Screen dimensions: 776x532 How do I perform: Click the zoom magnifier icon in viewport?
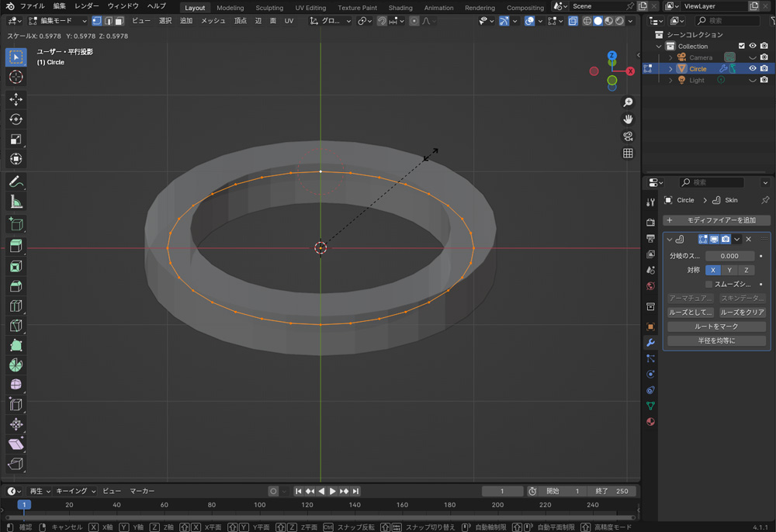pyautogui.click(x=628, y=102)
